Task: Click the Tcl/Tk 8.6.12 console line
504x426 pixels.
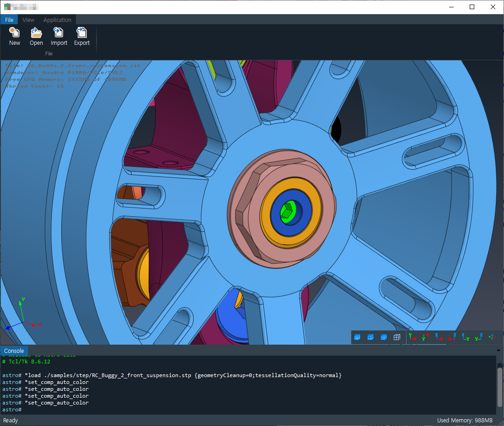Action: [27, 362]
